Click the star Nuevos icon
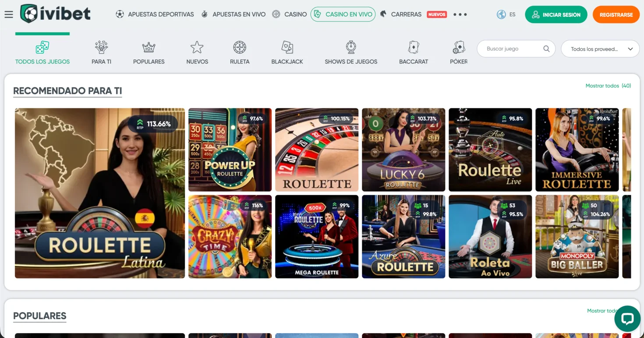This screenshot has width=644, height=338. tap(197, 47)
